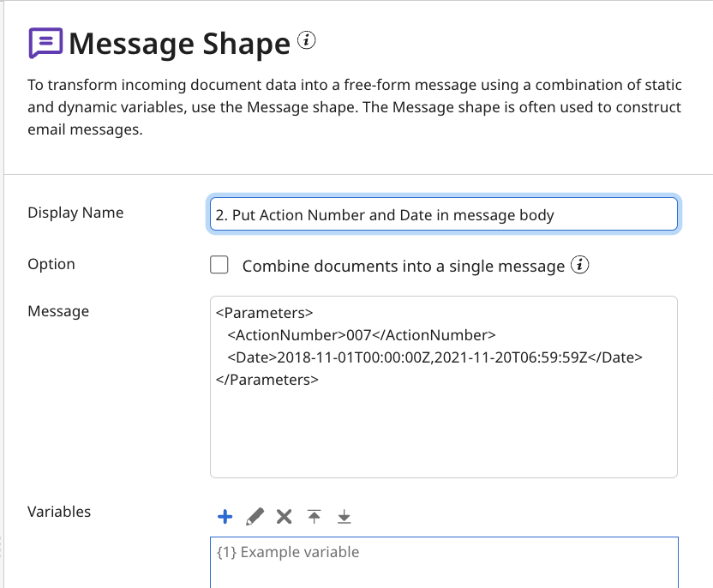
Task: Focus the Display Name input field
Action: [443, 214]
